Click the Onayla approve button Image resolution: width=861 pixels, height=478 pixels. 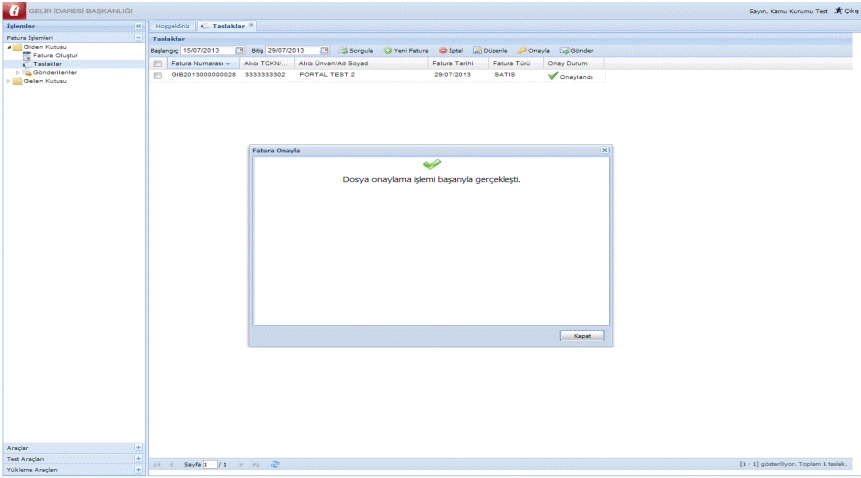(534, 50)
